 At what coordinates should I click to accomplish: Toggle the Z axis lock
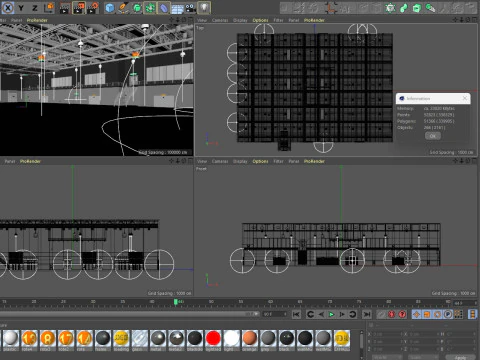(x=35, y=8)
